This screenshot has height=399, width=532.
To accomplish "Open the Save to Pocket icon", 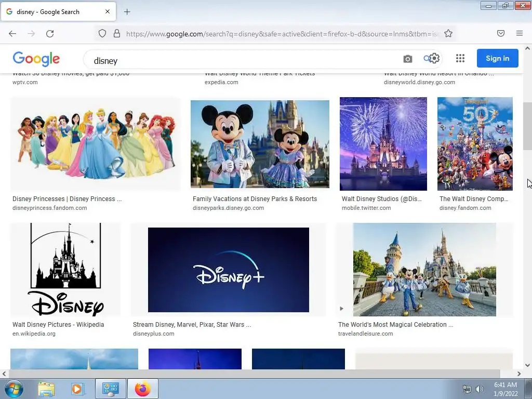I will click(501, 33).
